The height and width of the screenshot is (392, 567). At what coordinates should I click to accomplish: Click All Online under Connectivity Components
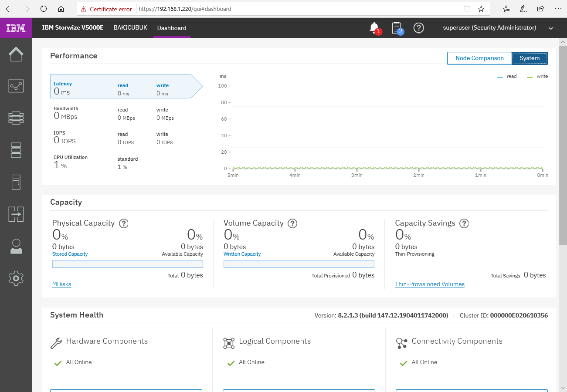click(424, 362)
